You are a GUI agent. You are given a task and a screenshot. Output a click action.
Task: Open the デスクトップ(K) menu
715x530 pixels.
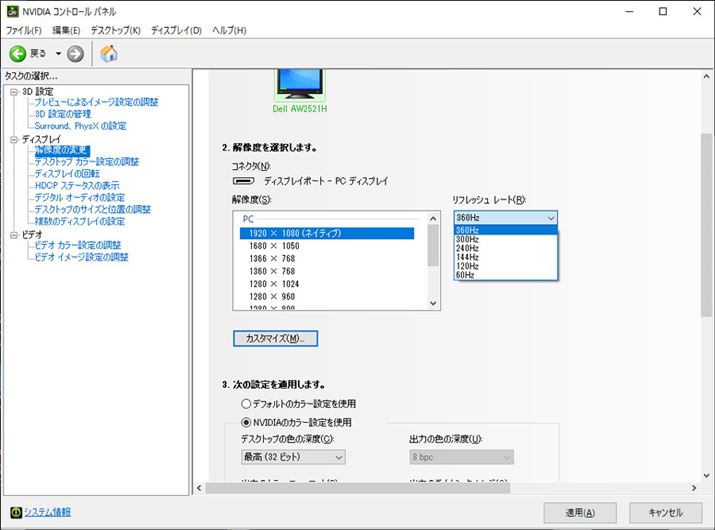click(115, 31)
